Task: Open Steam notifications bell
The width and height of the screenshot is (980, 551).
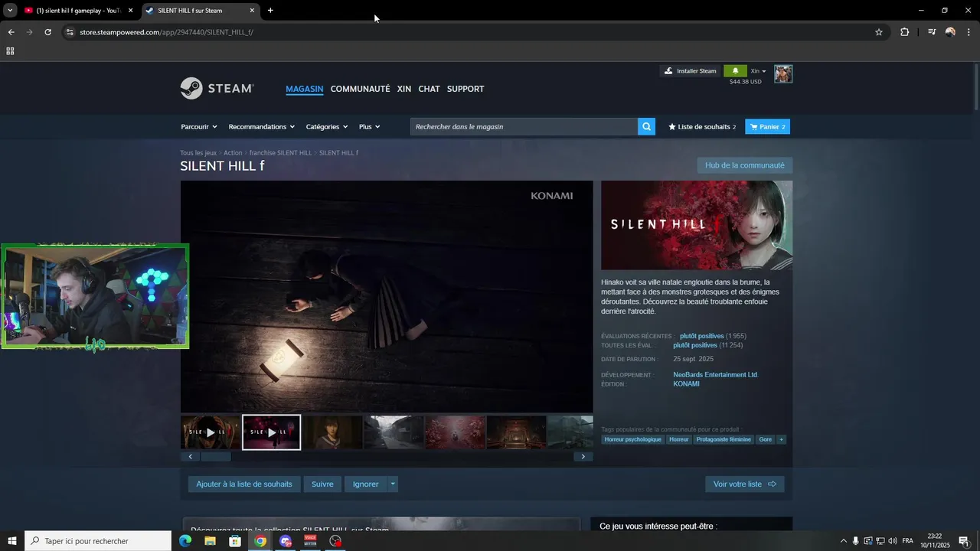Action: 735,71
